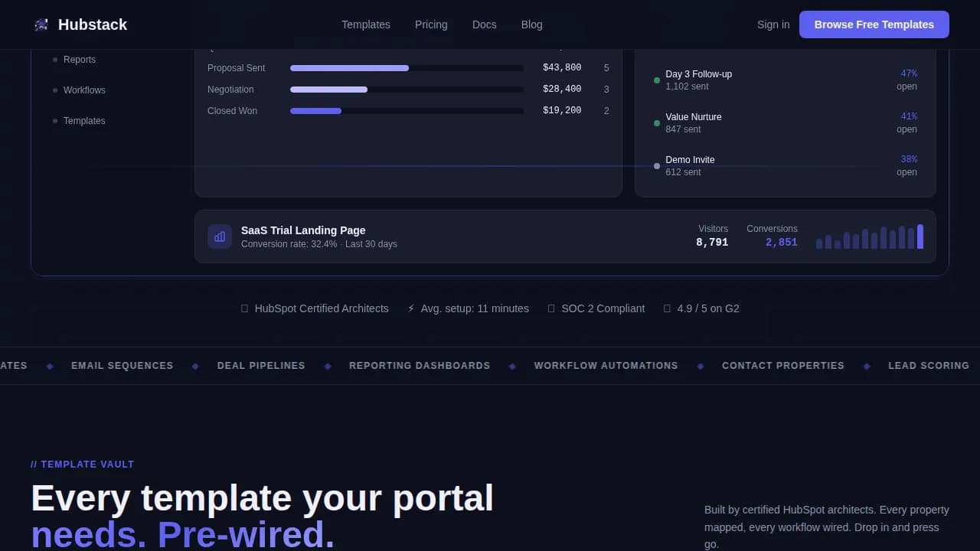Click the Sign in link
This screenshot has width=980, height=551.
773,24
